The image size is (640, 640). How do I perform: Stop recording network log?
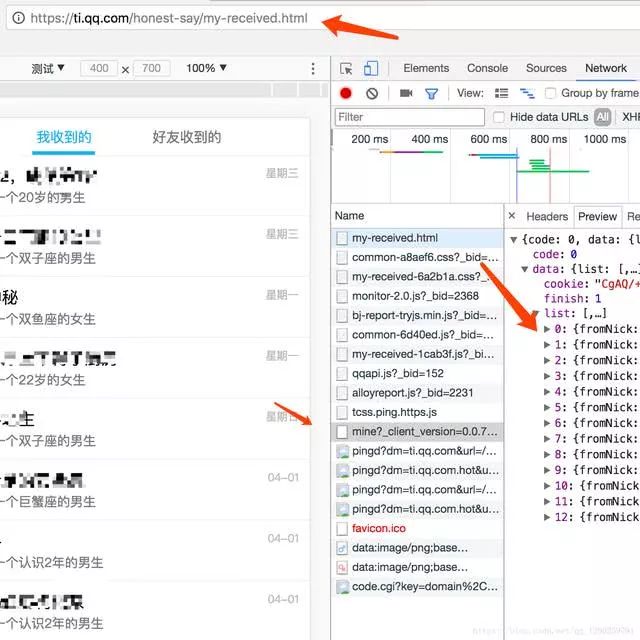coord(346,93)
